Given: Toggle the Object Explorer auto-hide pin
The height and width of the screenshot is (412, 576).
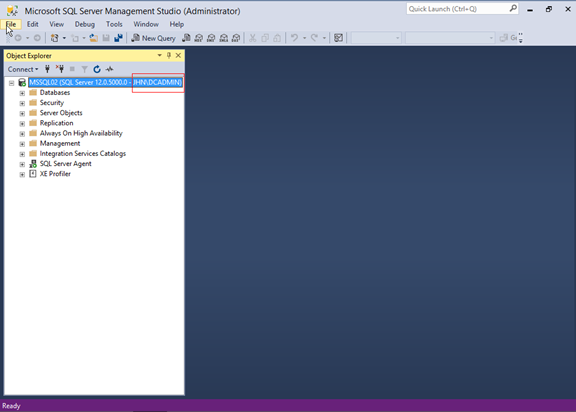Looking at the screenshot, I should click(x=169, y=55).
